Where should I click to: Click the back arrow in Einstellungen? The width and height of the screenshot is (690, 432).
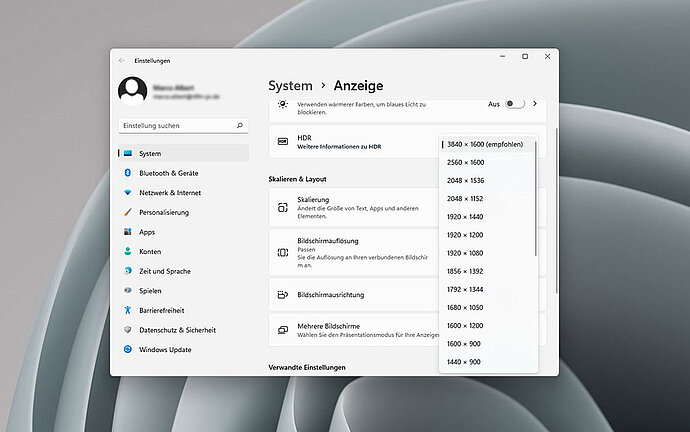click(122, 60)
